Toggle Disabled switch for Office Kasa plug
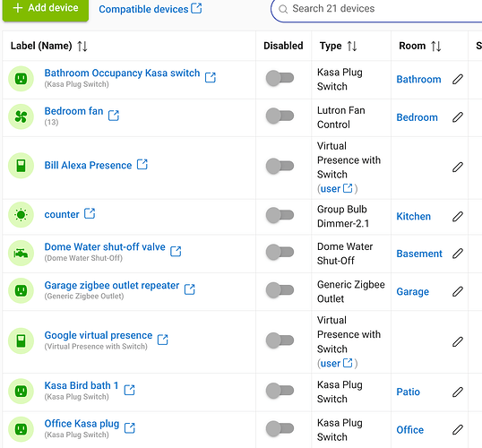Image resolution: width=482 pixels, height=448 pixels. [x=280, y=428]
